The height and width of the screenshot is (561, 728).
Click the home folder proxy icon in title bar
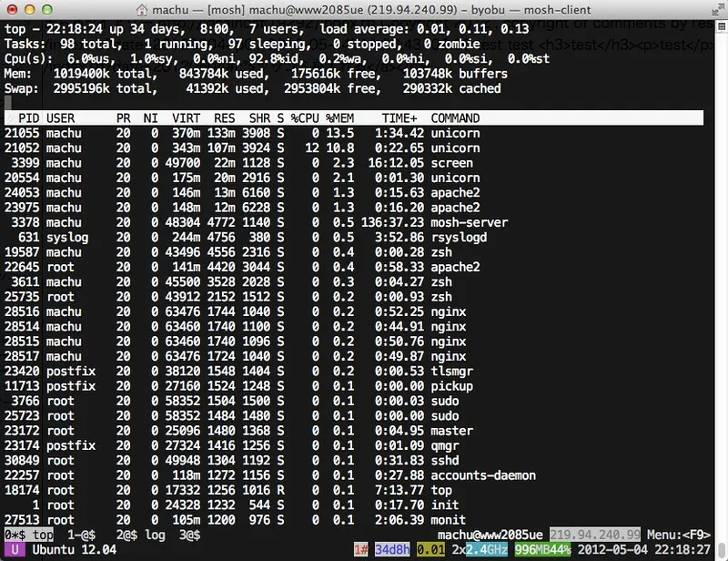coord(142,10)
